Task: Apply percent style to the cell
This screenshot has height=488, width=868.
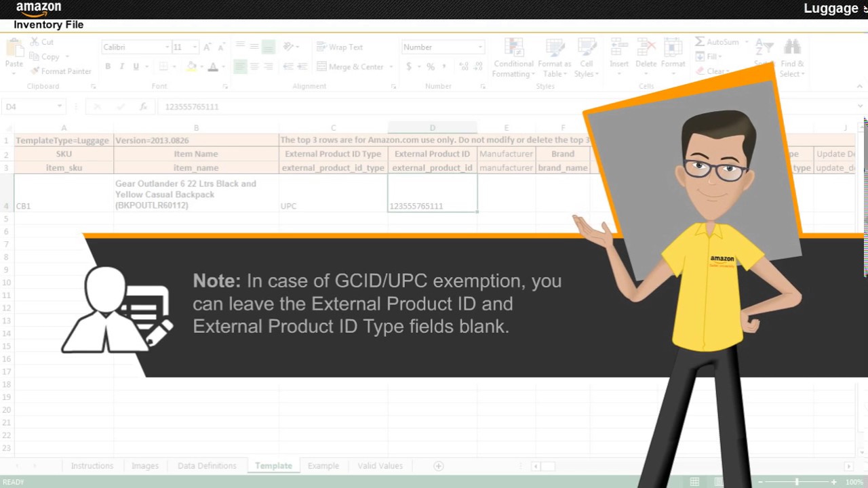Action: coord(431,66)
